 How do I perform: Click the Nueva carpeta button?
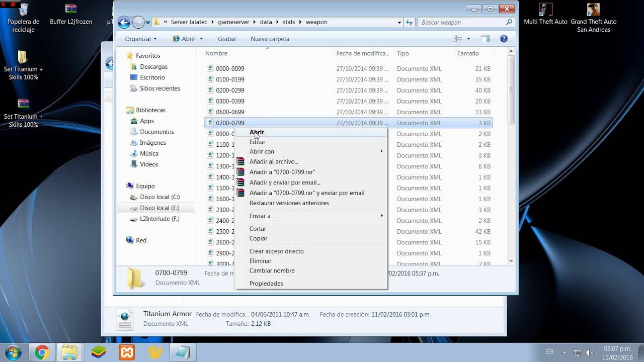[x=270, y=39]
